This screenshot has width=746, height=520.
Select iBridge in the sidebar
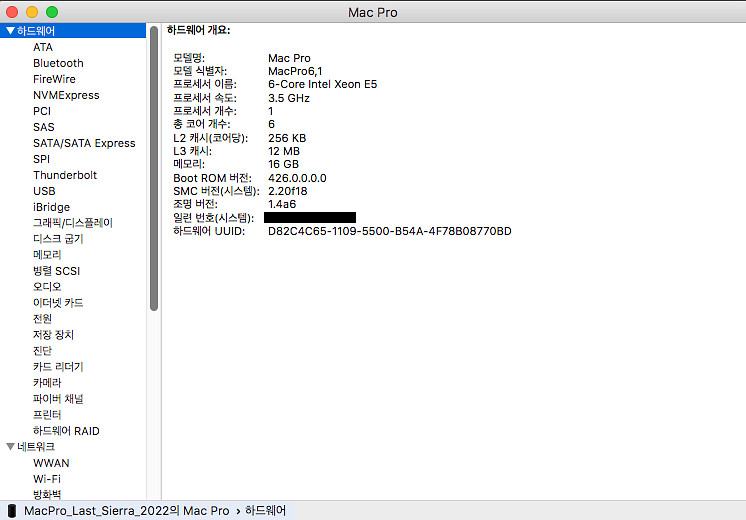(x=51, y=207)
